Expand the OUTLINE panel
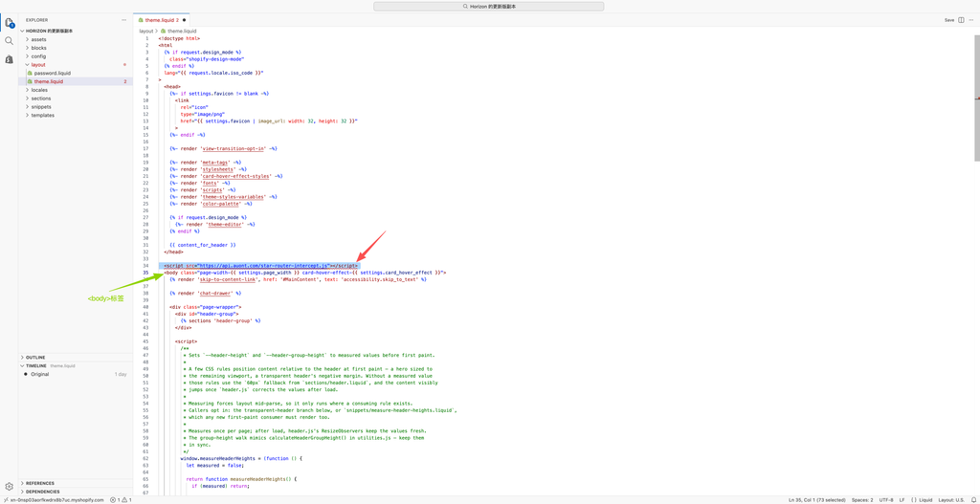 (35, 358)
